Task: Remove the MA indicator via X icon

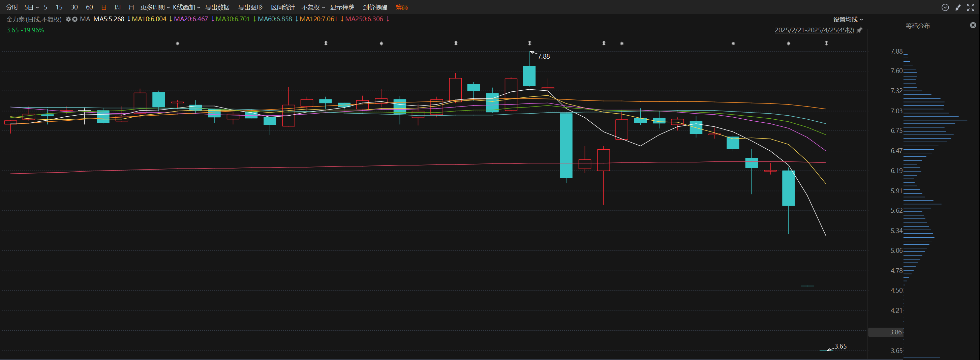Action: pyautogui.click(x=75, y=19)
